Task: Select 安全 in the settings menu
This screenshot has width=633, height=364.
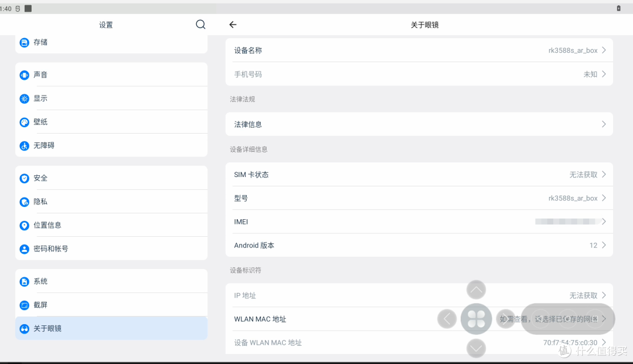Action: [111, 178]
